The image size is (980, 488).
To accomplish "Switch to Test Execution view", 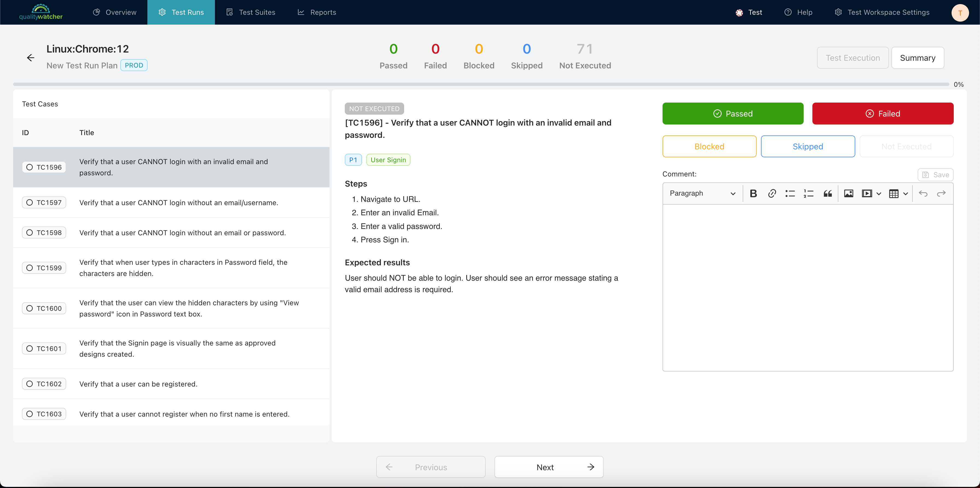I will (x=853, y=58).
